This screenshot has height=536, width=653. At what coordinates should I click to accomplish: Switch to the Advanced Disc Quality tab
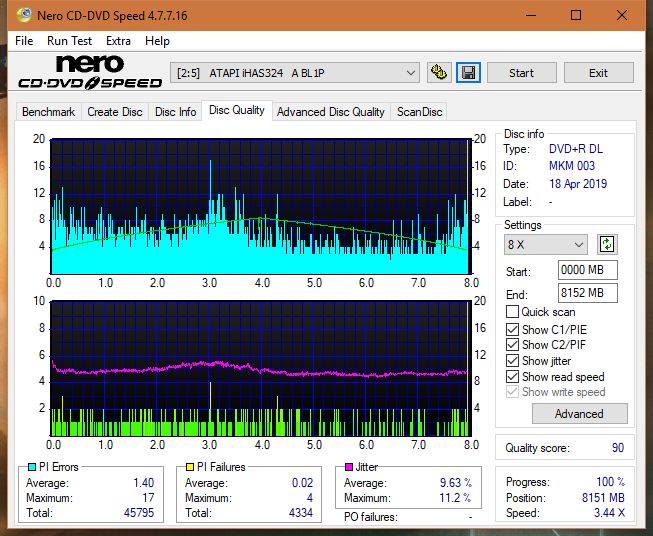coord(331,112)
